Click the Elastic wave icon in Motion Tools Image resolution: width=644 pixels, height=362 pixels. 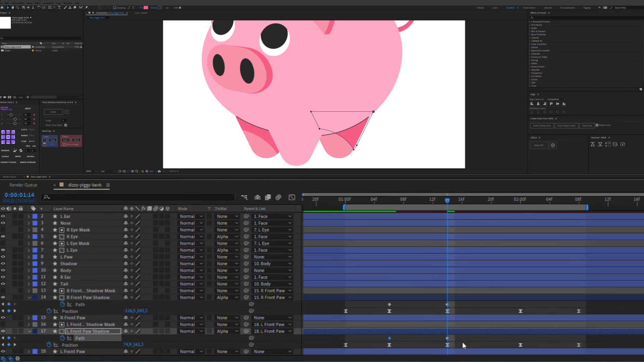[32, 130]
